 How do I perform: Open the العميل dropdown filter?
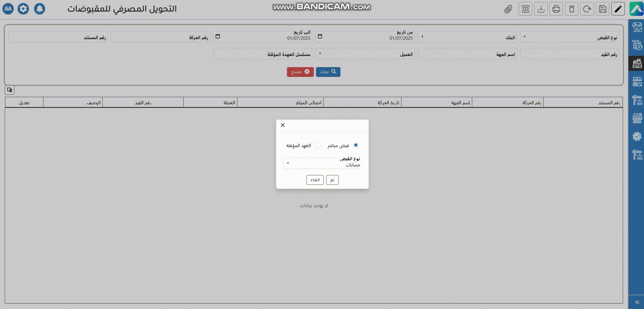(365, 54)
